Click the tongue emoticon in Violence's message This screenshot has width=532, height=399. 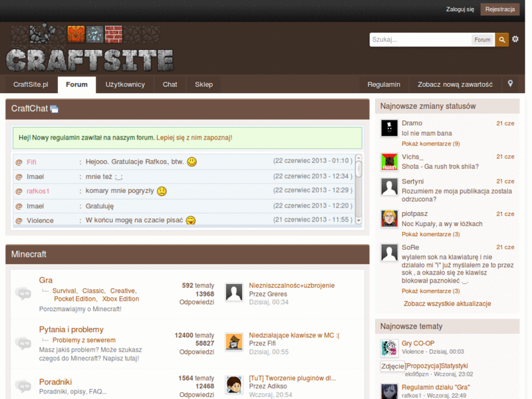click(x=191, y=221)
